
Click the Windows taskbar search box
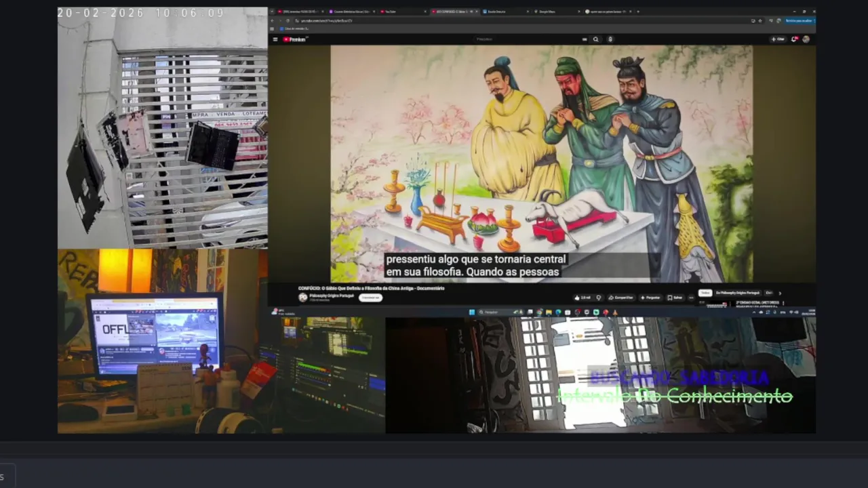502,312
